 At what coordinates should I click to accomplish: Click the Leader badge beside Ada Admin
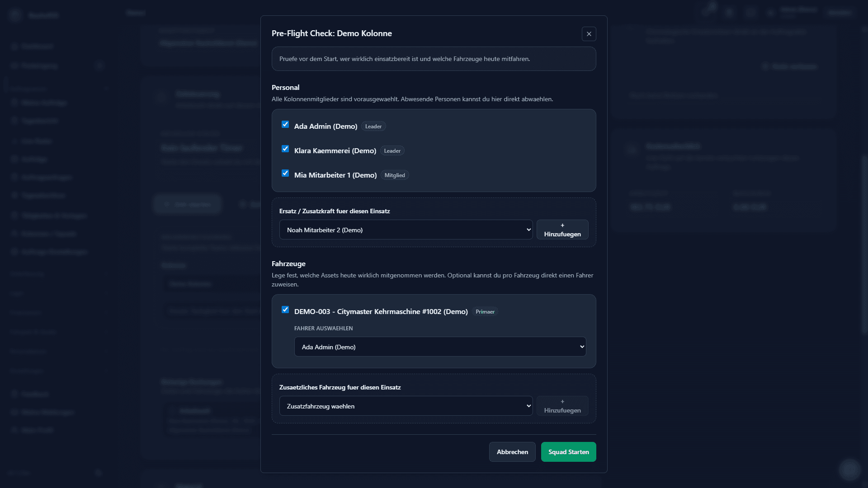(373, 127)
